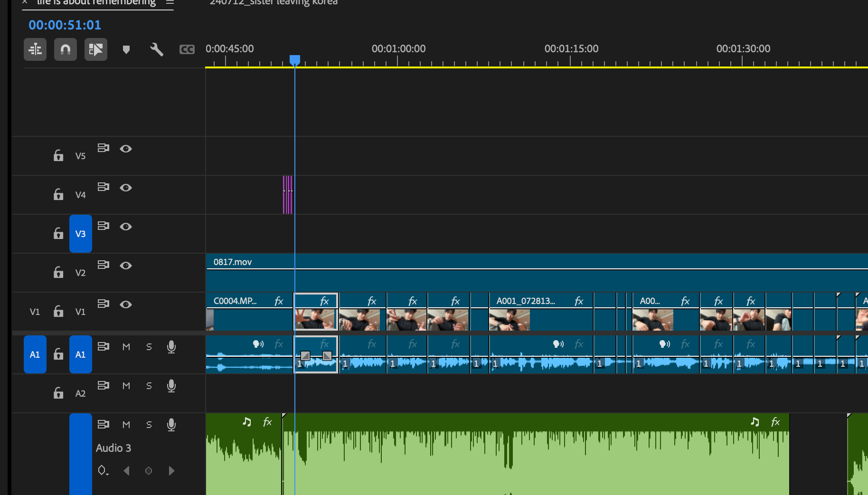
Task: Select the A001_072813 clip on V1
Action: point(541,312)
